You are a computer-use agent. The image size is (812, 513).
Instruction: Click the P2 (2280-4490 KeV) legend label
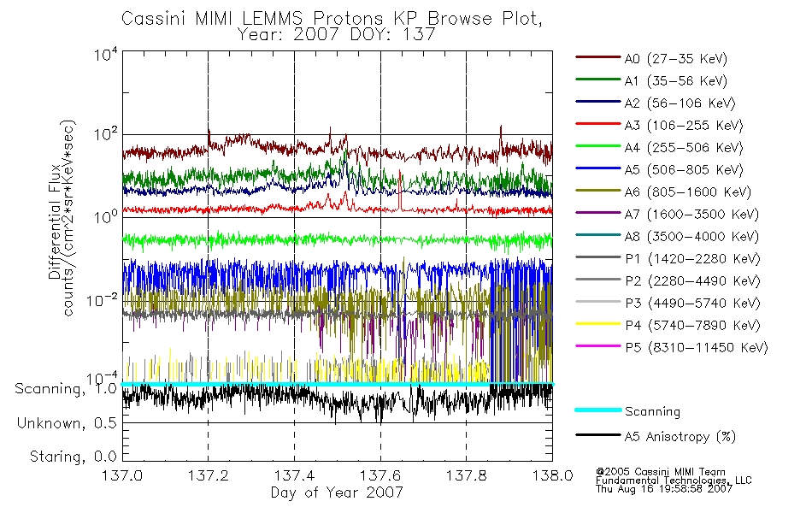692,281
